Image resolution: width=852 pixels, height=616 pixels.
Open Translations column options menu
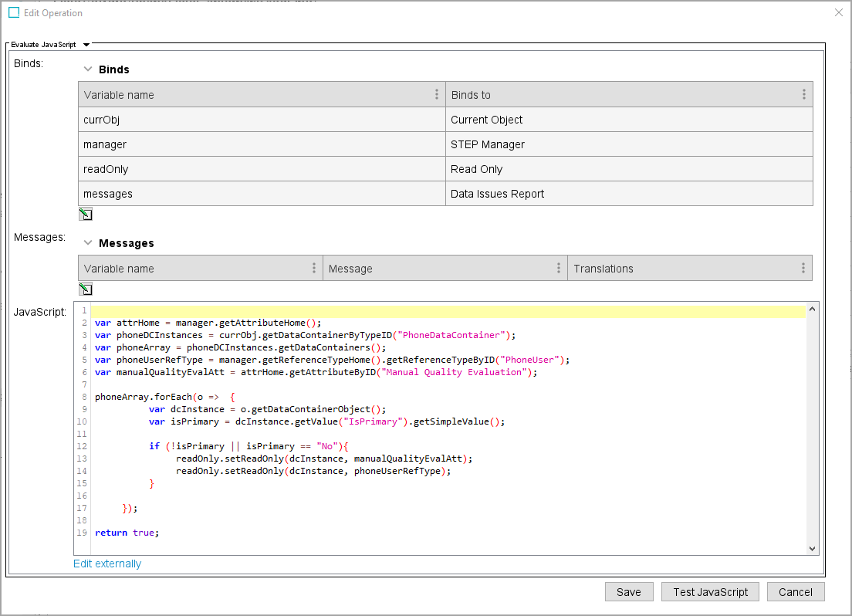coord(803,269)
